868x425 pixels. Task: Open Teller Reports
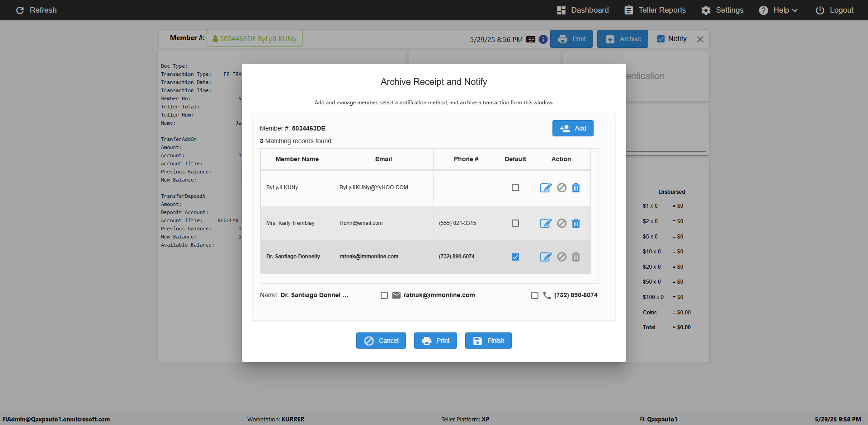tap(655, 10)
